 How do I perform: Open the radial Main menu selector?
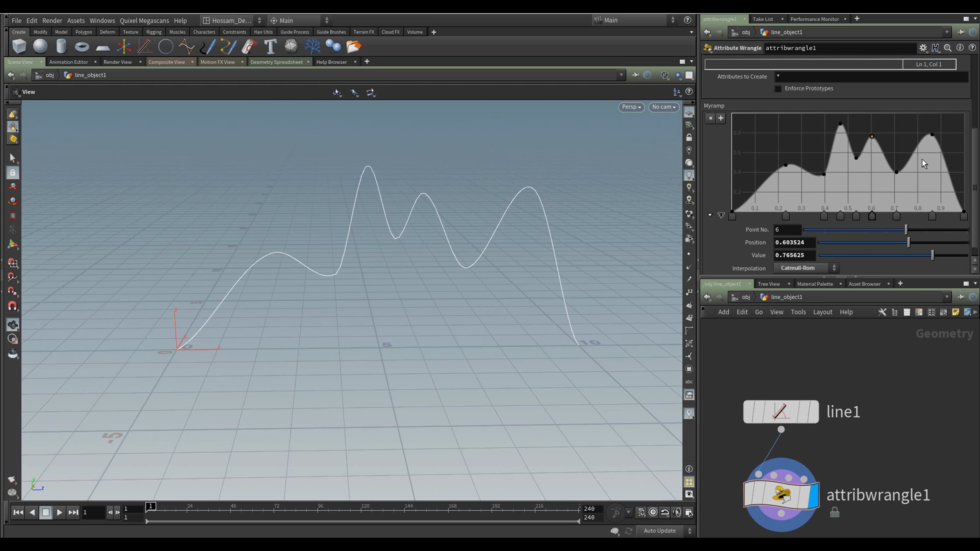(299, 20)
